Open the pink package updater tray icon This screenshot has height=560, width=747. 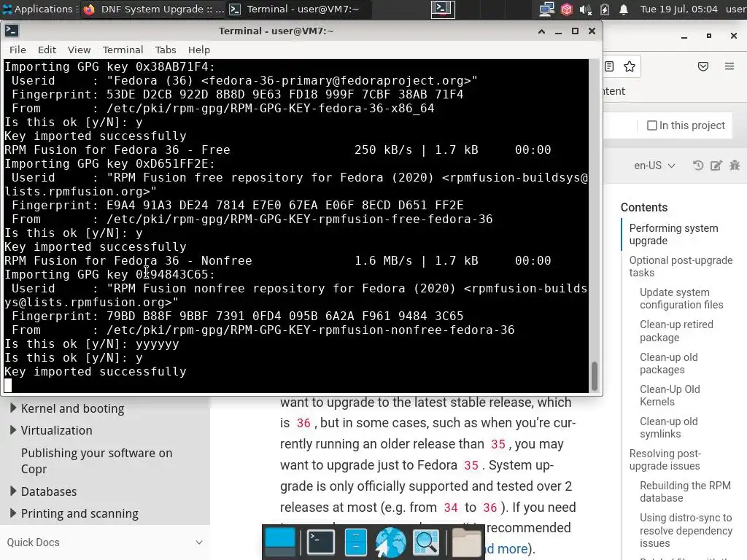tap(566, 9)
